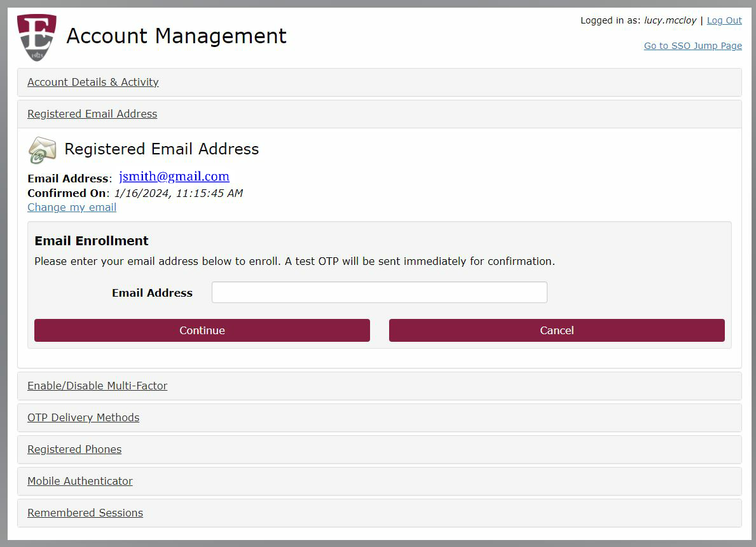Click the envelope email icon
The height and width of the screenshot is (547, 756).
click(x=43, y=150)
